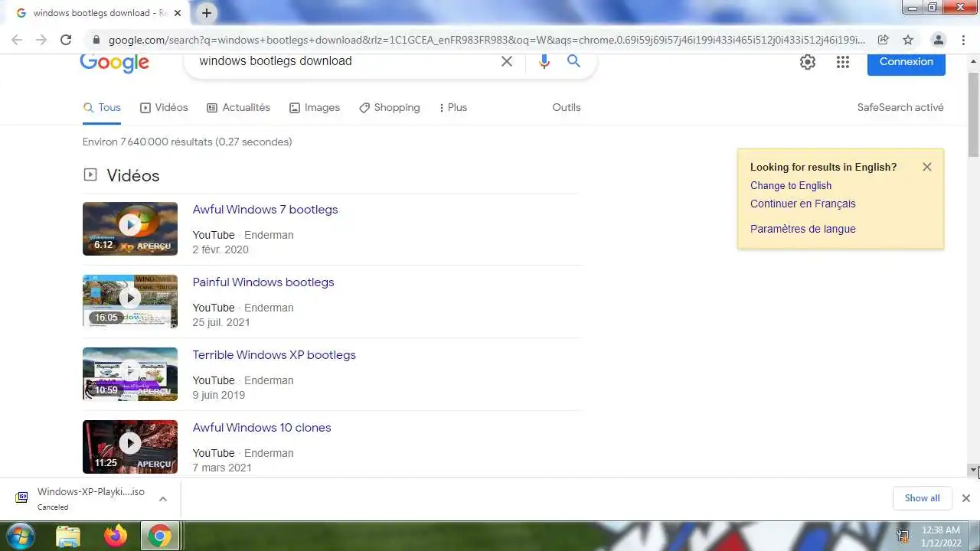Click Continuer en Français link
Image resolution: width=980 pixels, height=551 pixels.
point(803,204)
